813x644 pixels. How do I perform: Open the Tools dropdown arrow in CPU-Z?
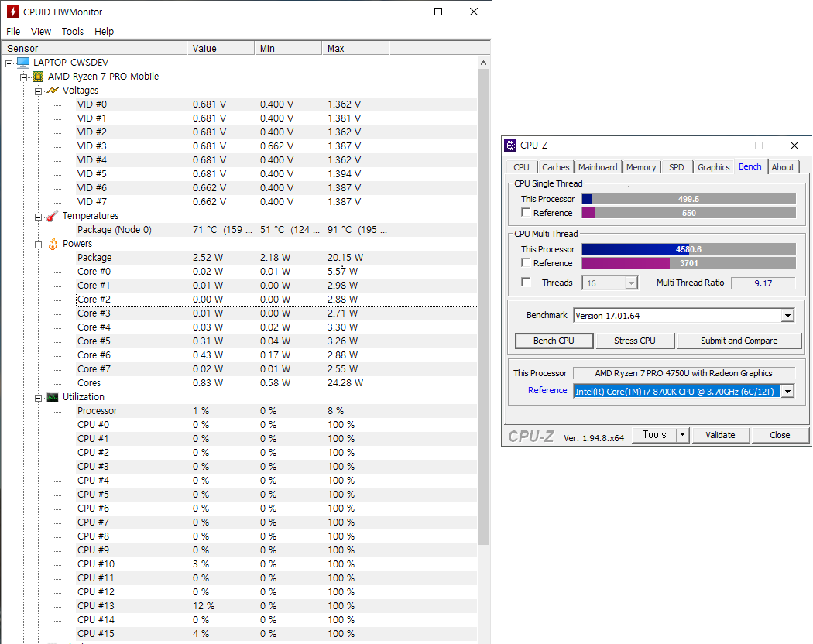[x=683, y=434]
